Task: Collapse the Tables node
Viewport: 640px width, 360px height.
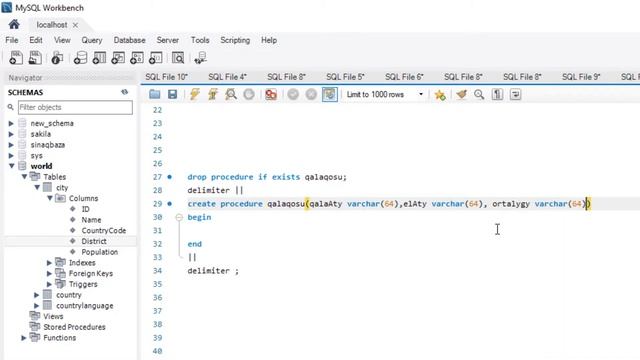Action: (24, 177)
